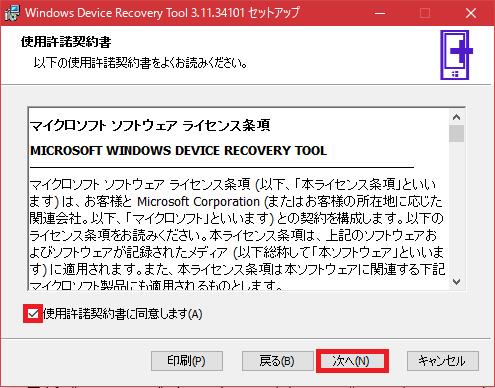The image size is (495, 388).
Task: Click the license text scrollbar thumb
Action: pyautogui.click(x=456, y=133)
